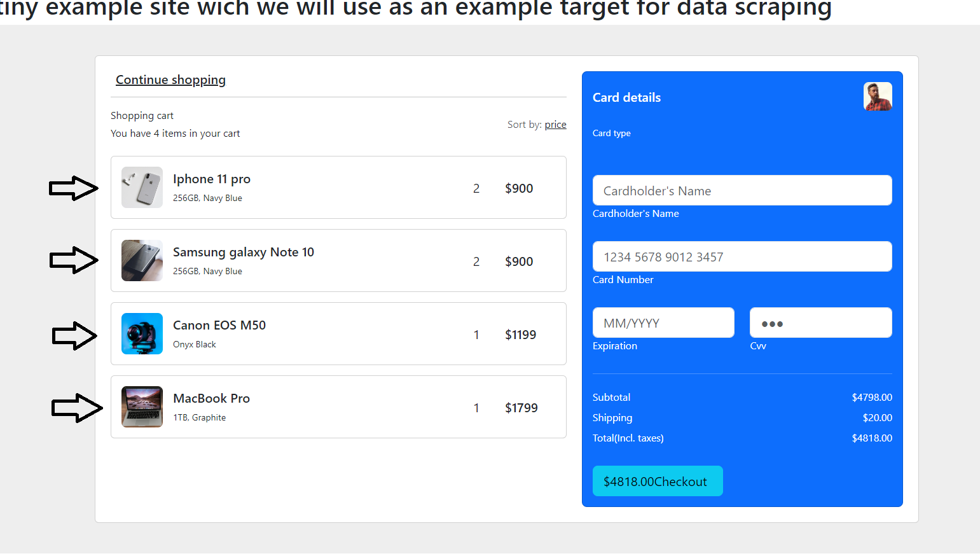Click arrow pointing to MacBook Pro row
Image resolution: width=980 pixels, height=556 pixels.
coord(77,408)
